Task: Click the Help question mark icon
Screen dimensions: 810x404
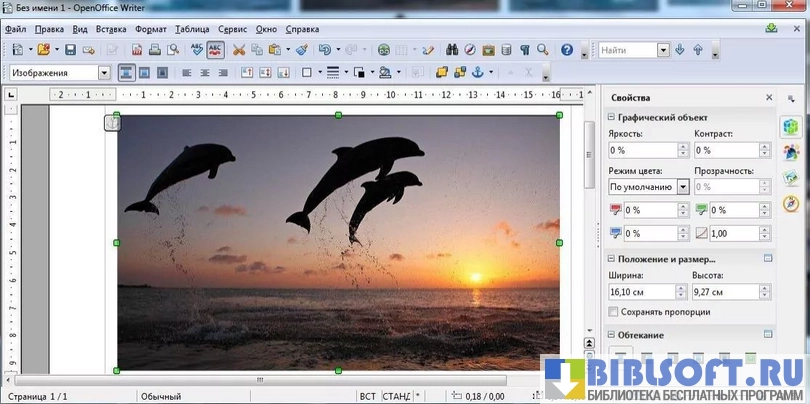Action: tap(567, 49)
